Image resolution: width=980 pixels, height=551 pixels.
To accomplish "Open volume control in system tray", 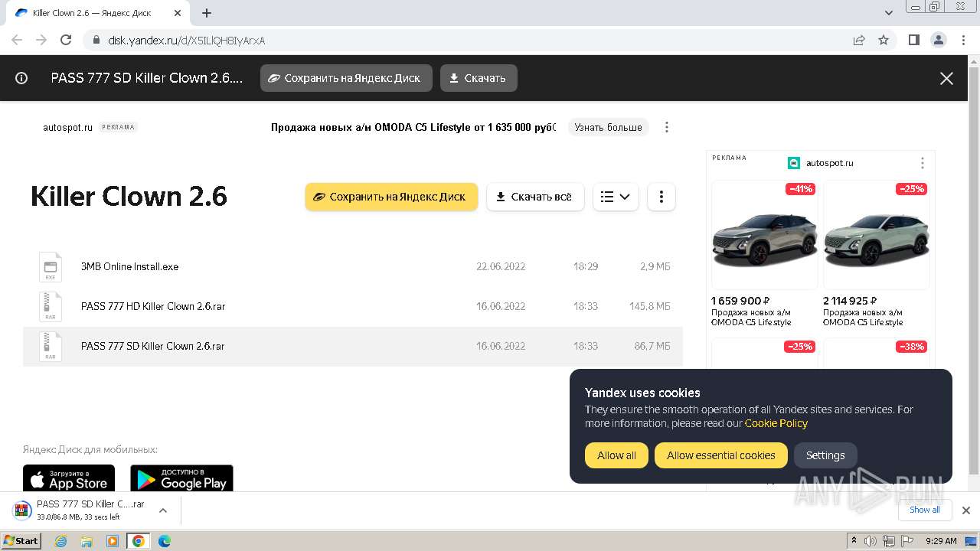I will point(871,541).
